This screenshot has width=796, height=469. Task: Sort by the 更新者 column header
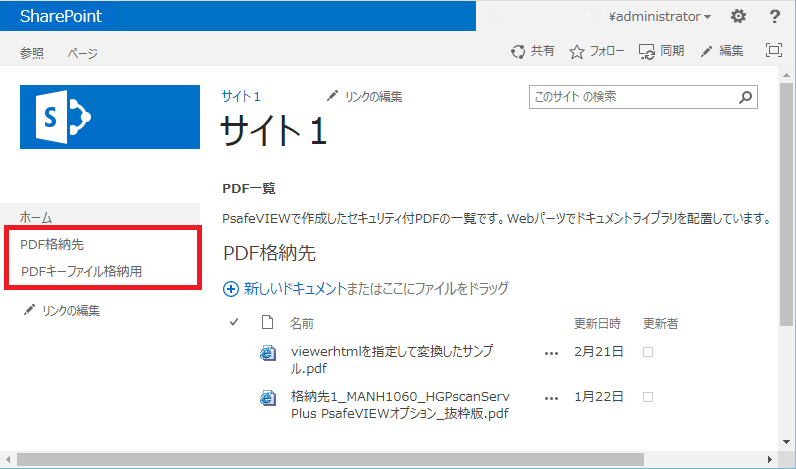(660, 323)
